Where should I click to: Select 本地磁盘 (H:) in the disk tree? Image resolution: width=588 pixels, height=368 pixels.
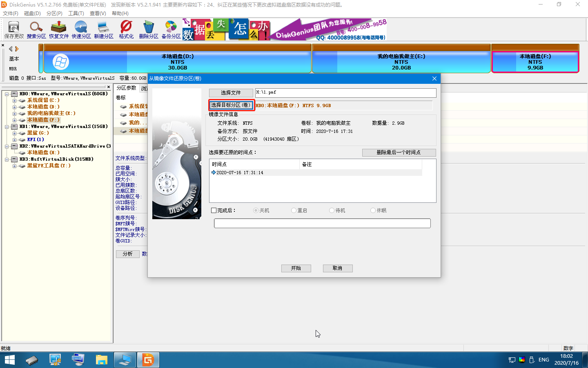point(43,153)
